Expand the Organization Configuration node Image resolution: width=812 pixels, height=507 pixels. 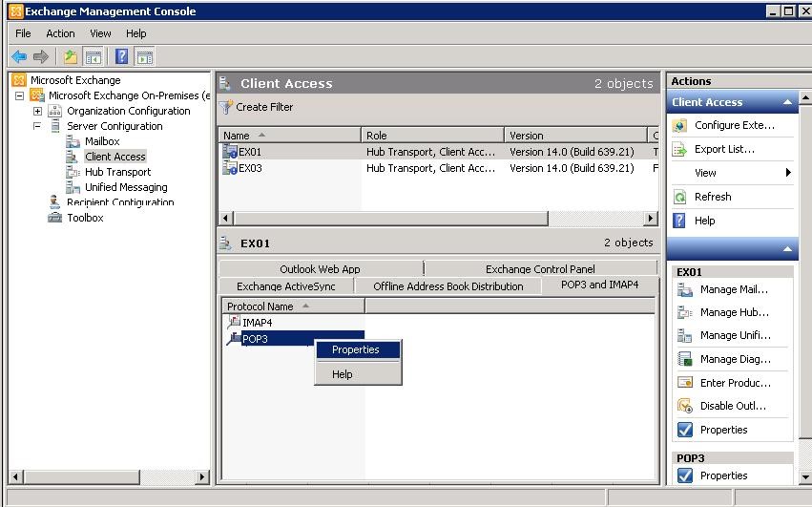pos(37,111)
